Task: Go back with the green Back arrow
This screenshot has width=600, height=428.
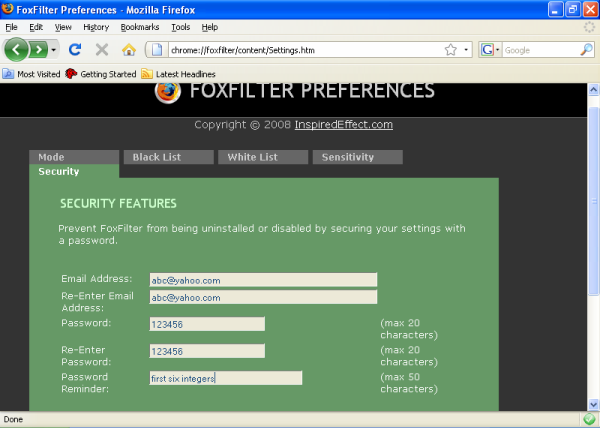Action: coord(16,50)
